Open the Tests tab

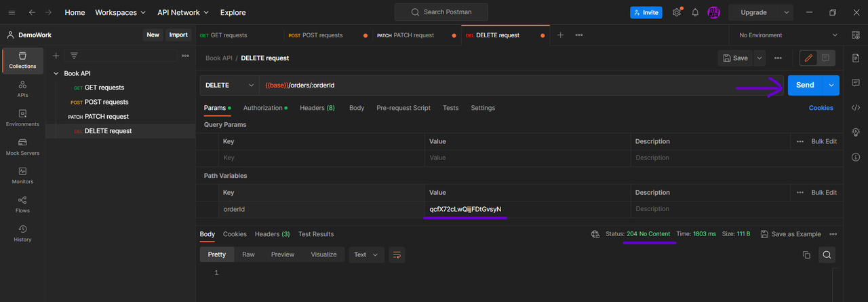pyautogui.click(x=451, y=108)
